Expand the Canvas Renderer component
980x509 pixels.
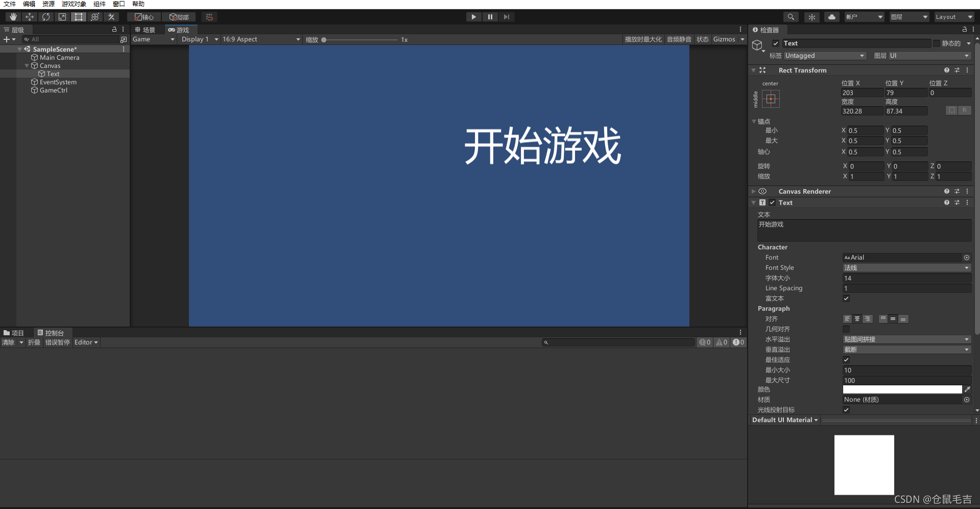pyautogui.click(x=753, y=191)
